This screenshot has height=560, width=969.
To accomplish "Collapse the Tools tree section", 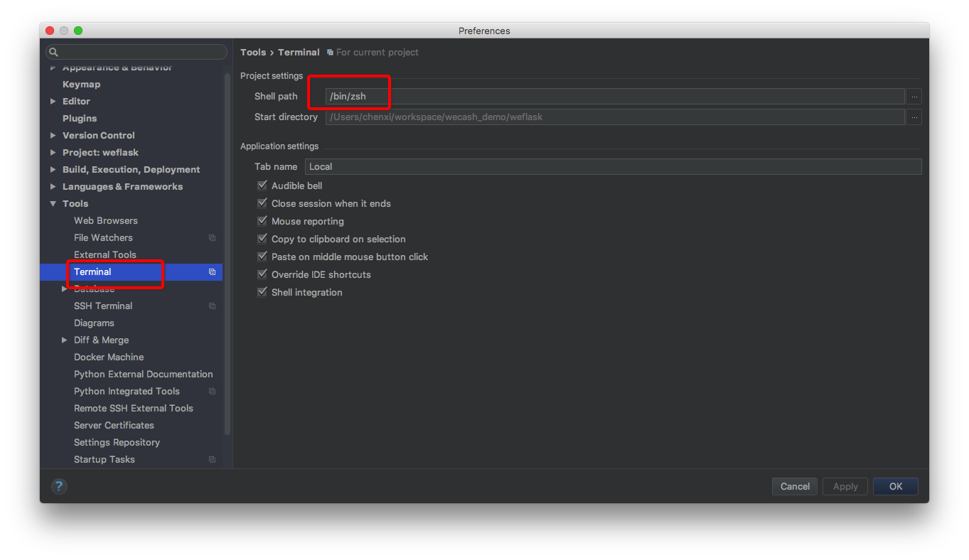I will coord(53,204).
